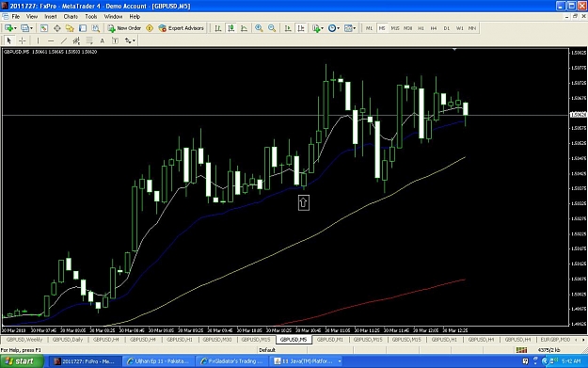
Task: Open the Profiles toolbar icon
Action: pos(24,28)
